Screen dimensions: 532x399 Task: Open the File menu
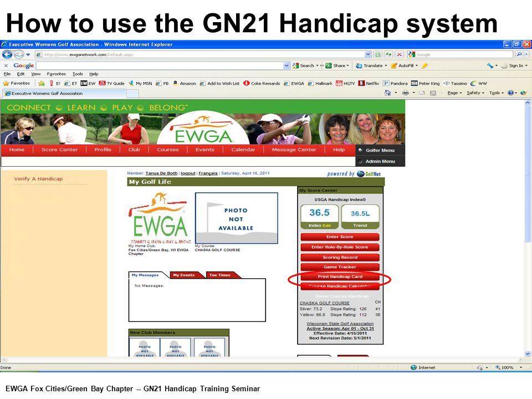coord(7,74)
